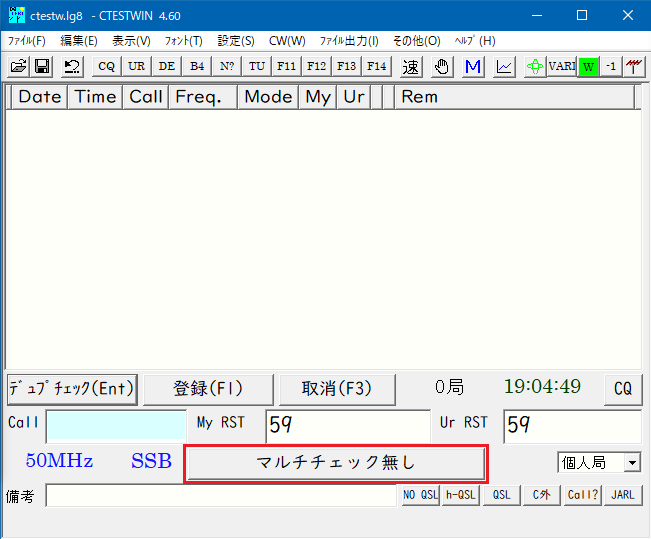Click the blue M toolbar icon

click(473, 66)
